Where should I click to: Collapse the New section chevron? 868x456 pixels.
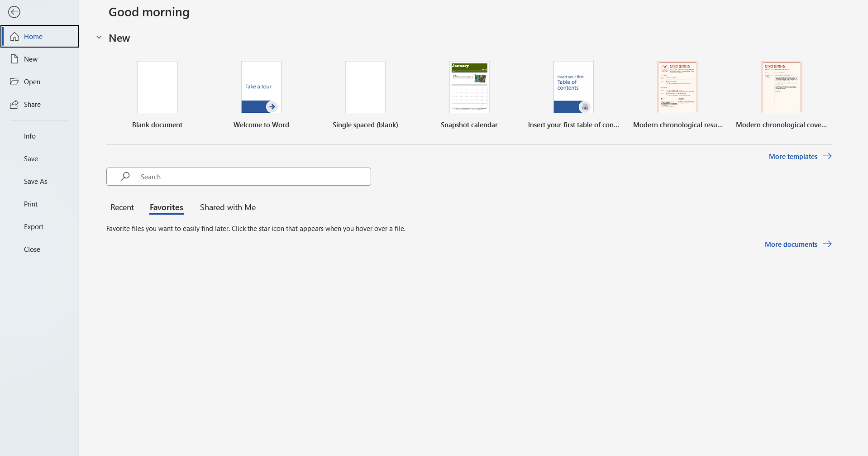99,38
